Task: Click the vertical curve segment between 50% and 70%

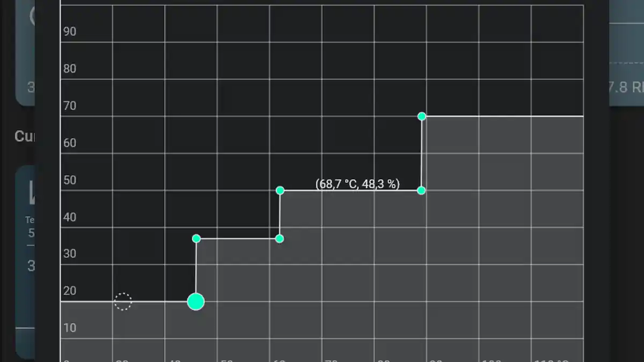Action: tap(422, 153)
